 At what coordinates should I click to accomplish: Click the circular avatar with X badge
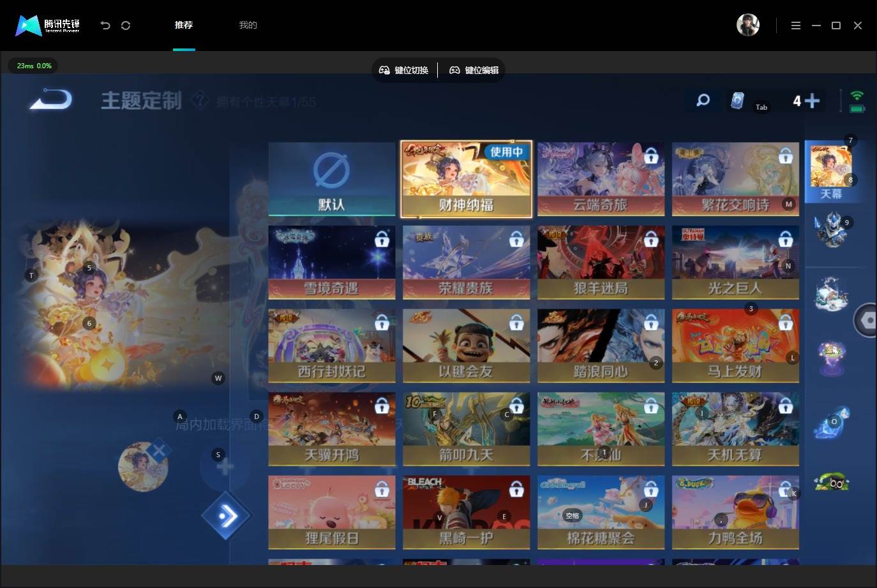(x=144, y=466)
